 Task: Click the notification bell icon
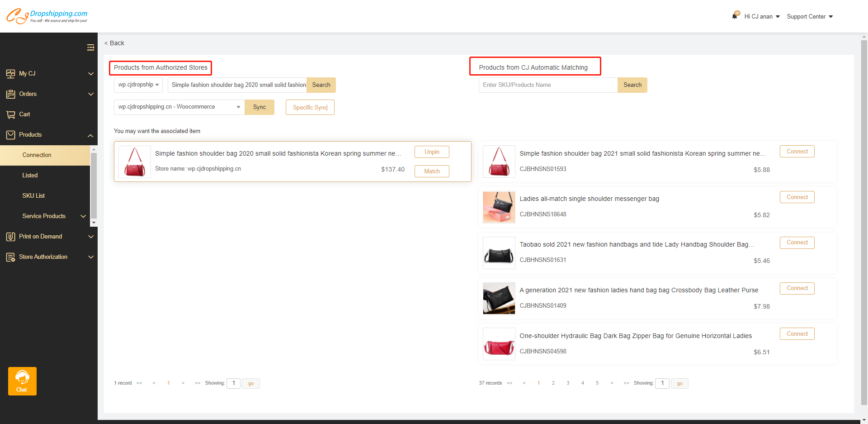(735, 16)
